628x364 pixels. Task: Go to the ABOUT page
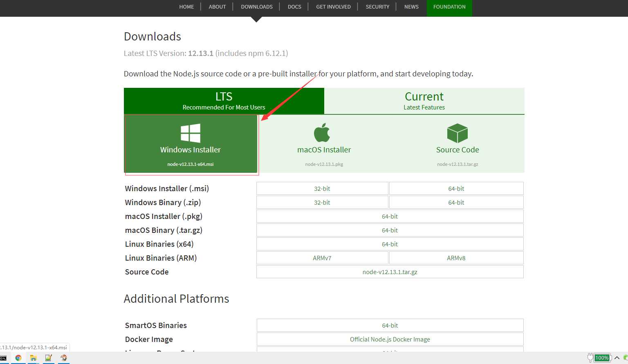(217, 7)
